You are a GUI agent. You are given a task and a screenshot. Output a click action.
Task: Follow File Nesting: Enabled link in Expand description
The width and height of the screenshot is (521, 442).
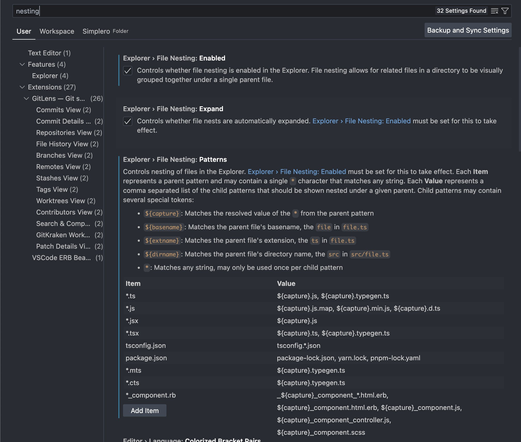coord(361,121)
